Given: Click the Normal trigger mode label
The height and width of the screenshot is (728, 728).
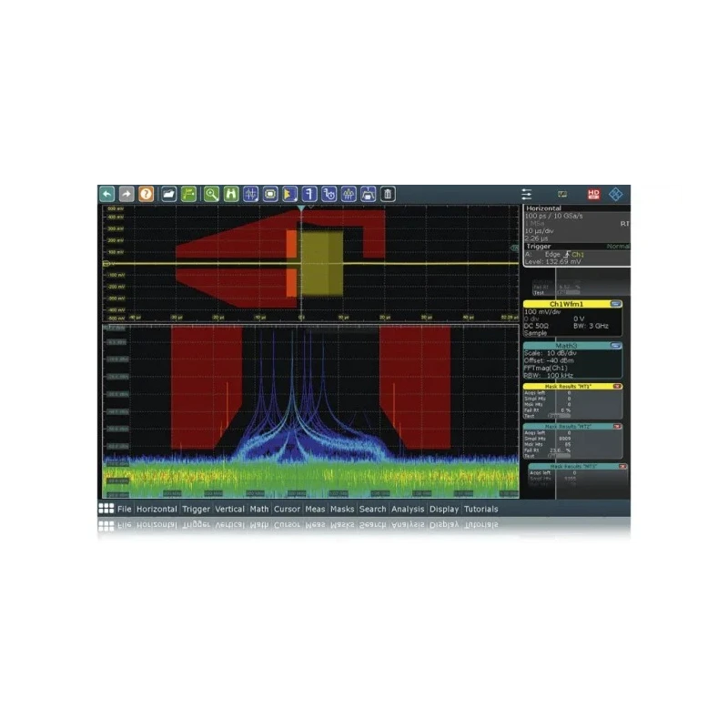Looking at the screenshot, I should point(618,247).
